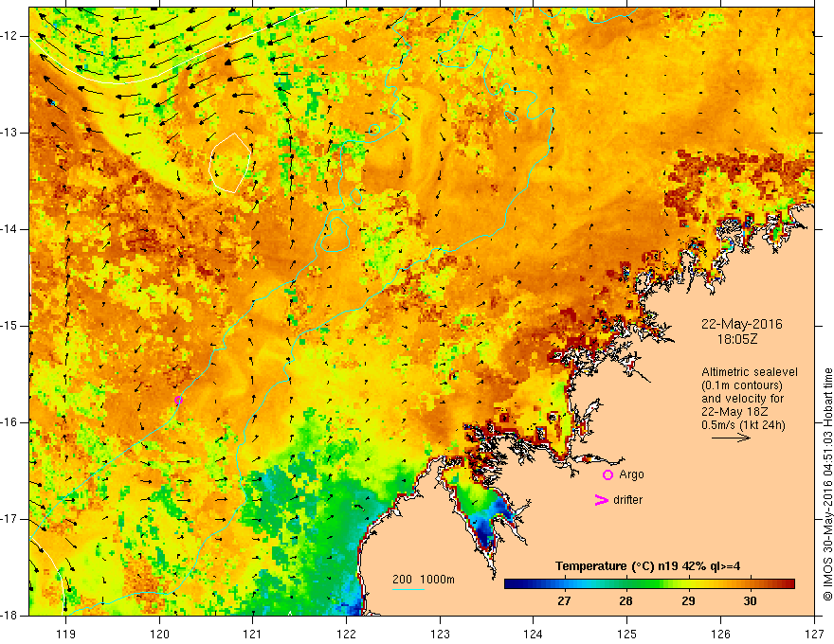
Task: Click the vertical IMOS timestamp text
Action: [827, 484]
